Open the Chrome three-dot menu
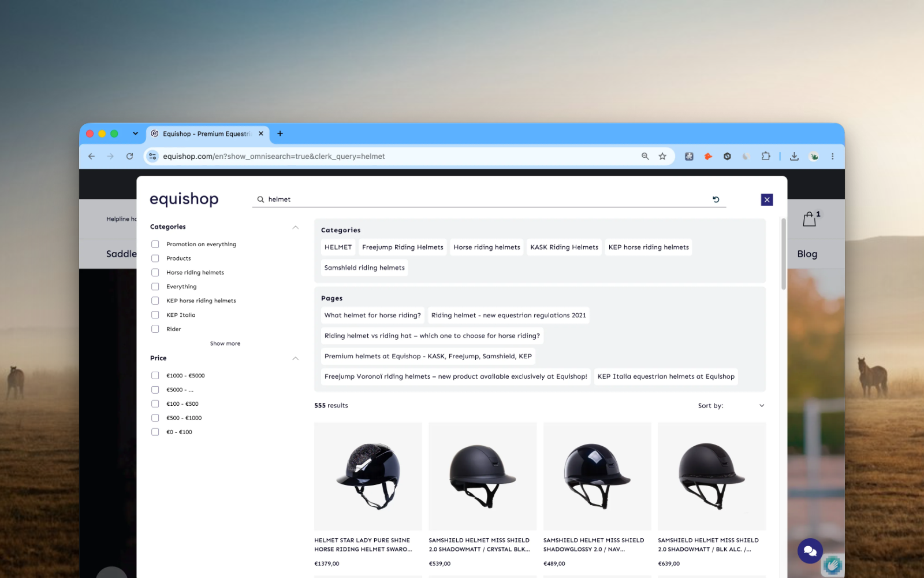This screenshot has height=578, width=924. 833,156
